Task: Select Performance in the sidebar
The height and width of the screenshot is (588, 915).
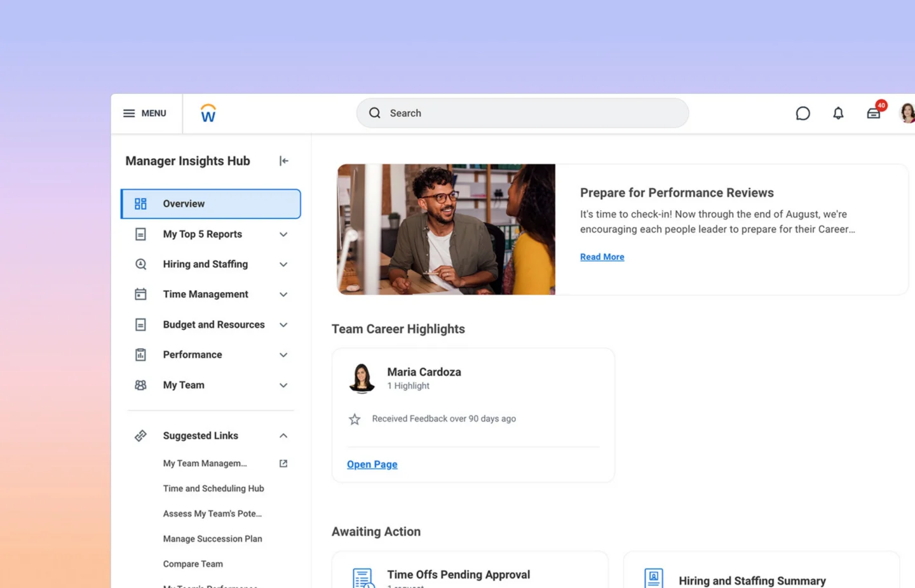Action: click(193, 355)
